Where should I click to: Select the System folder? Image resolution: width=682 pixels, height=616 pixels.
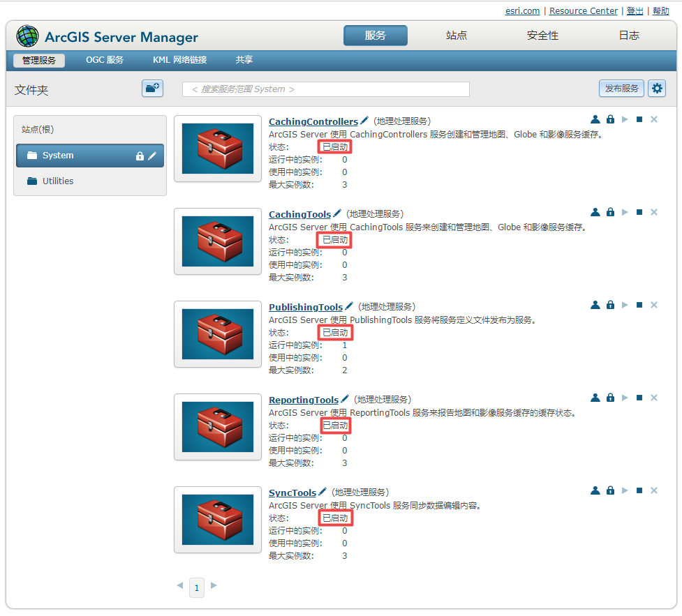tap(89, 156)
